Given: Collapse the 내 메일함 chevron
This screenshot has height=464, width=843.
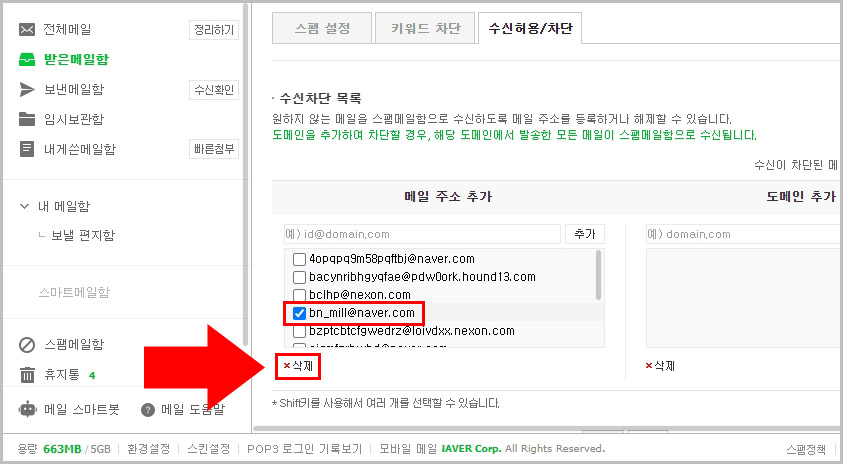Looking at the screenshot, I should coord(24,206).
